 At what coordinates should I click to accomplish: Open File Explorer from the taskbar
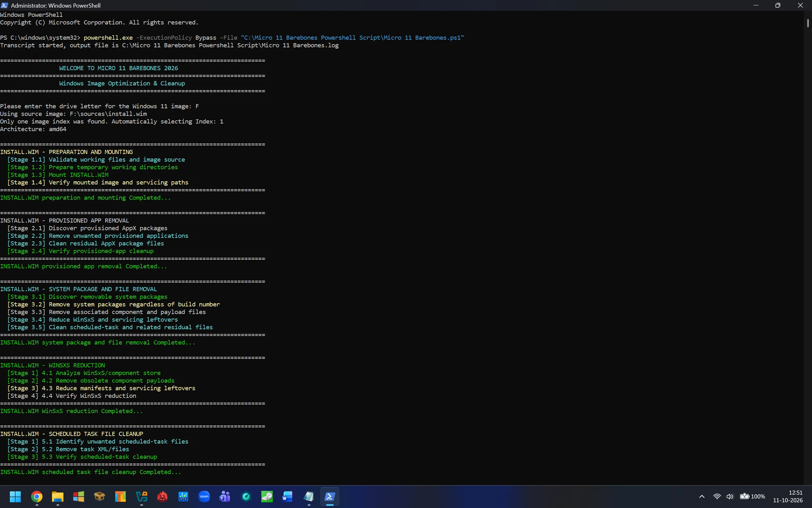tap(58, 496)
